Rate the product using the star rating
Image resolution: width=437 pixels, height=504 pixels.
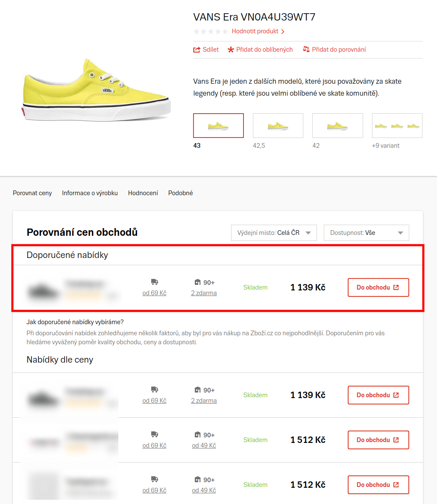click(x=211, y=31)
